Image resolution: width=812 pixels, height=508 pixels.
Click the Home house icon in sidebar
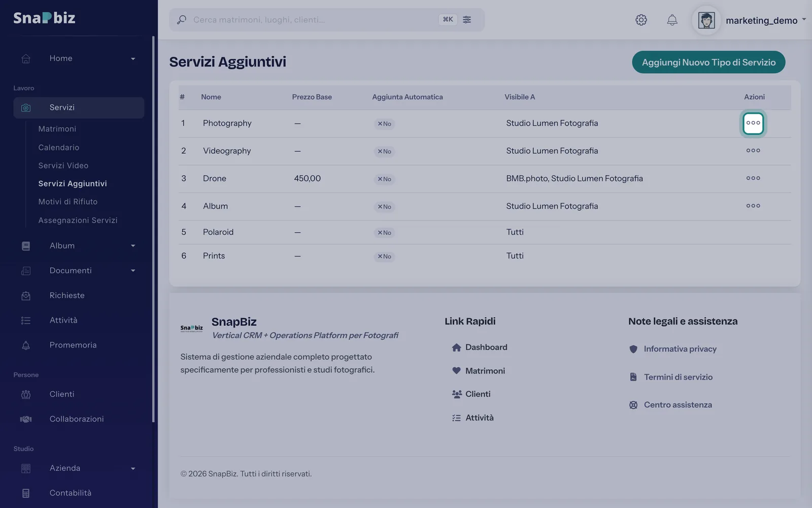click(26, 58)
